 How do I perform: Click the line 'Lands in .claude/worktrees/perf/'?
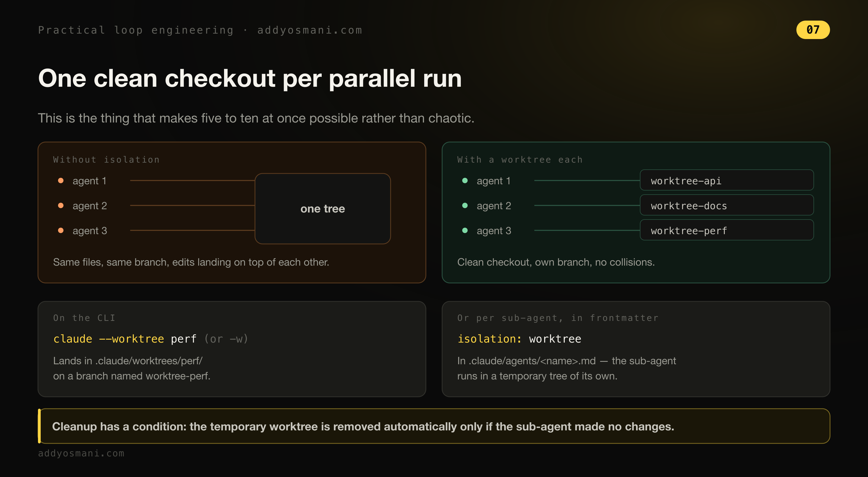[x=128, y=361]
